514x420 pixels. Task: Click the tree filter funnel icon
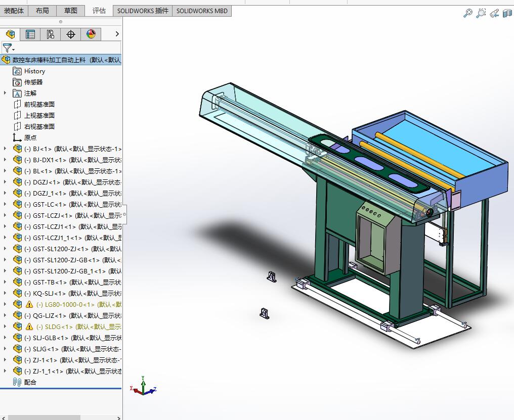pos(8,48)
